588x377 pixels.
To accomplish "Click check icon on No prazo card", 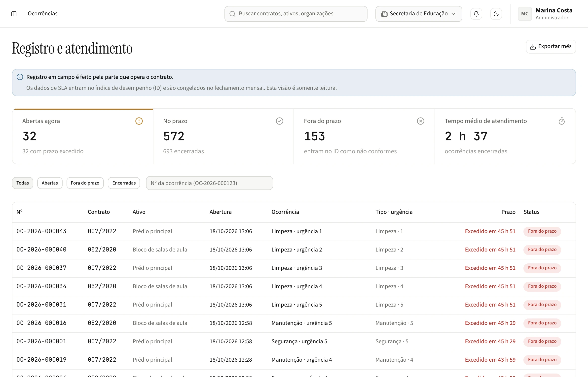I will 280,121.
